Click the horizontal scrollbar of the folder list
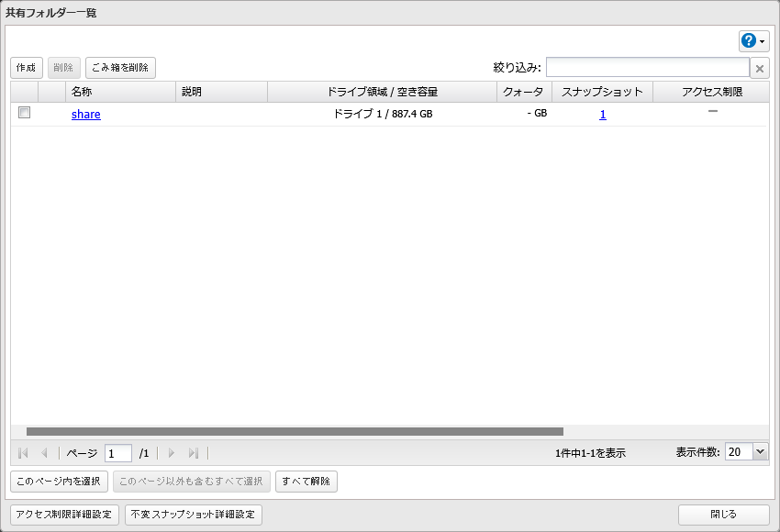Screen dimensions: 780x532 (x=295, y=432)
